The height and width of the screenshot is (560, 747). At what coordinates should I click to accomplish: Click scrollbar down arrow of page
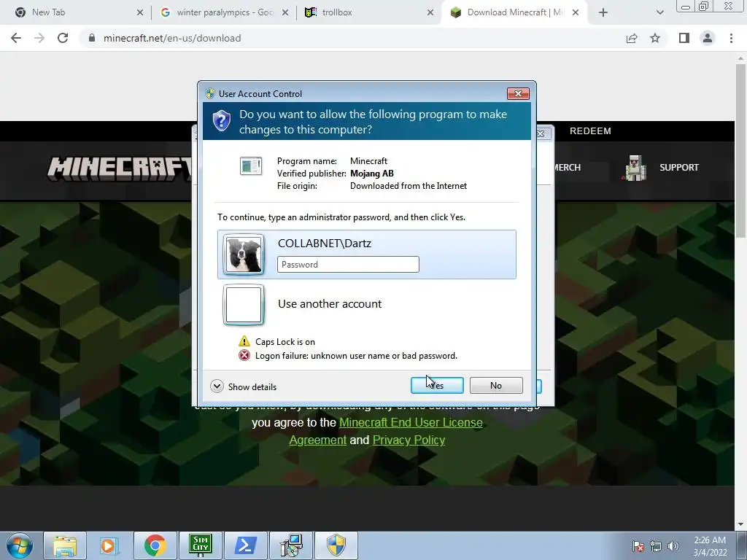click(x=740, y=524)
